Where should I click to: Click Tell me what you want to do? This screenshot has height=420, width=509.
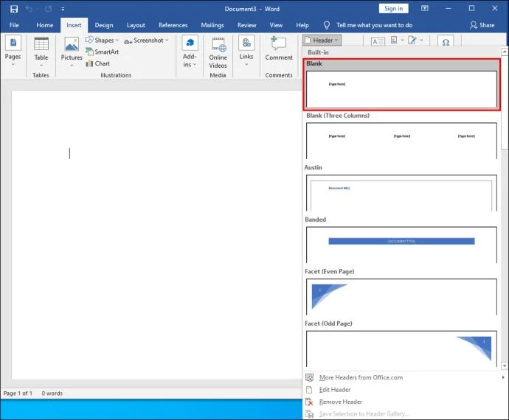point(374,25)
